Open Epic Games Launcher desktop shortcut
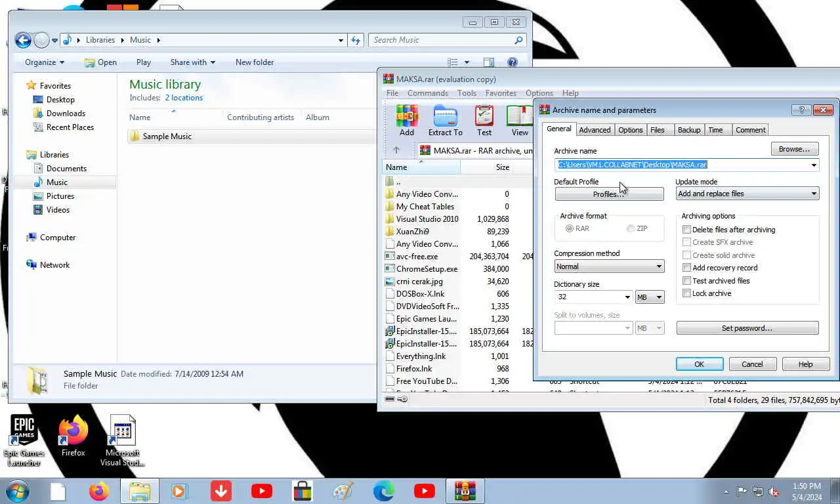This screenshot has height=504, width=840. coord(24,440)
